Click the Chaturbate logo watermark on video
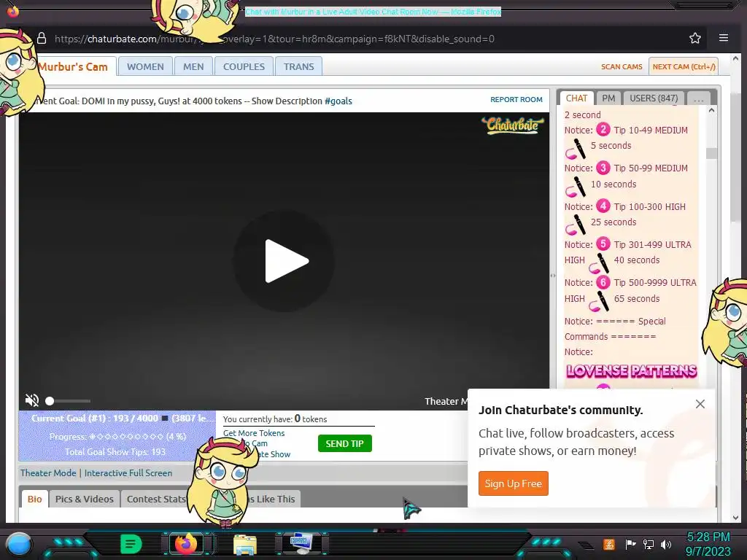This screenshot has height=560, width=747. click(513, 125)
